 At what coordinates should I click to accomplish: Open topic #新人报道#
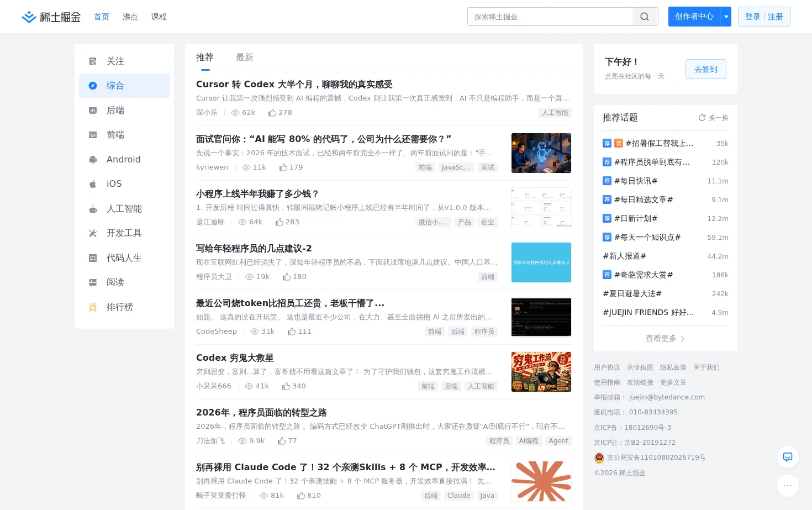click(x=625, y=256)
